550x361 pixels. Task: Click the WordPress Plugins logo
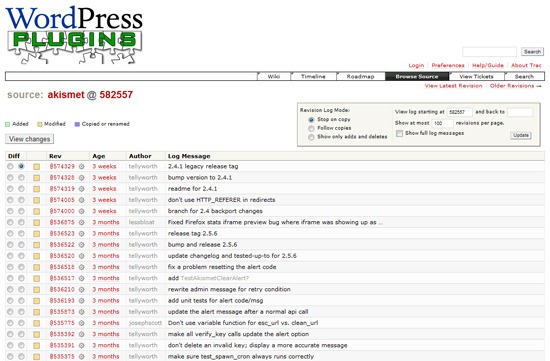(x=74, y=35)
